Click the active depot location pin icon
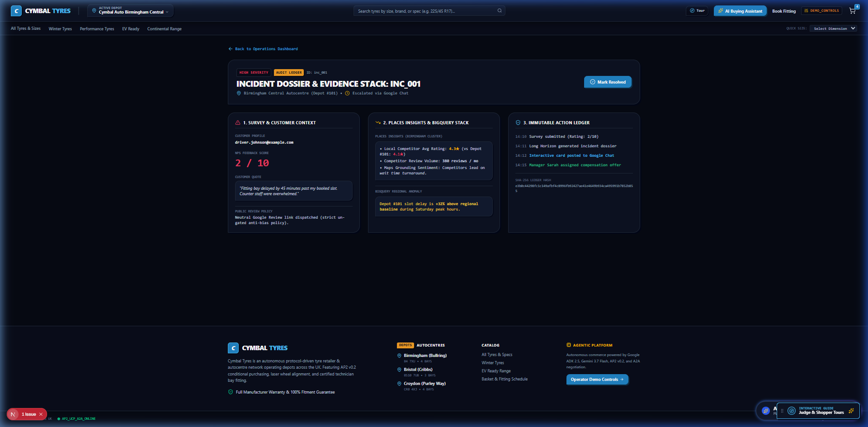The width and height of the screenshot is (868, 427). click(94, 10)
